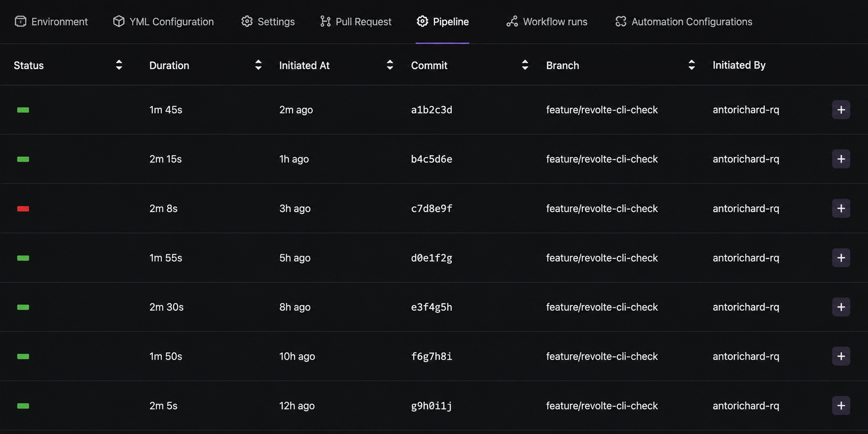
Task: Open the Workflow runs tab
Action: [547, 22]
